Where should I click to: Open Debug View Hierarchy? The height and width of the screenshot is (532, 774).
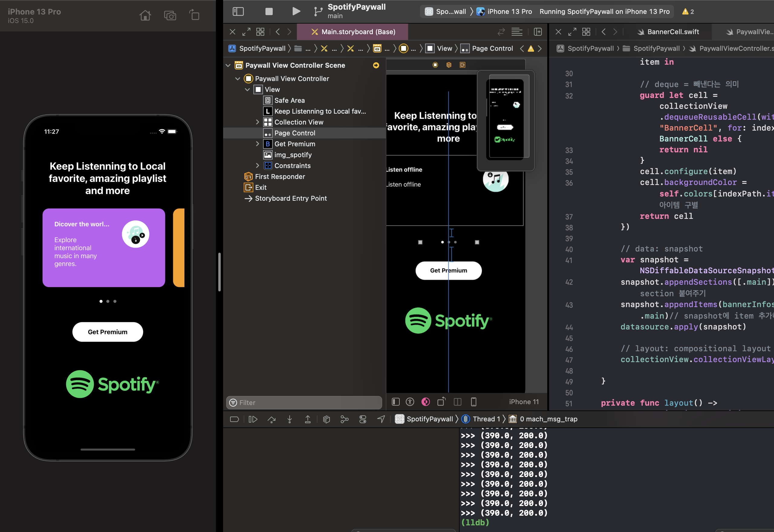(326, 419)
